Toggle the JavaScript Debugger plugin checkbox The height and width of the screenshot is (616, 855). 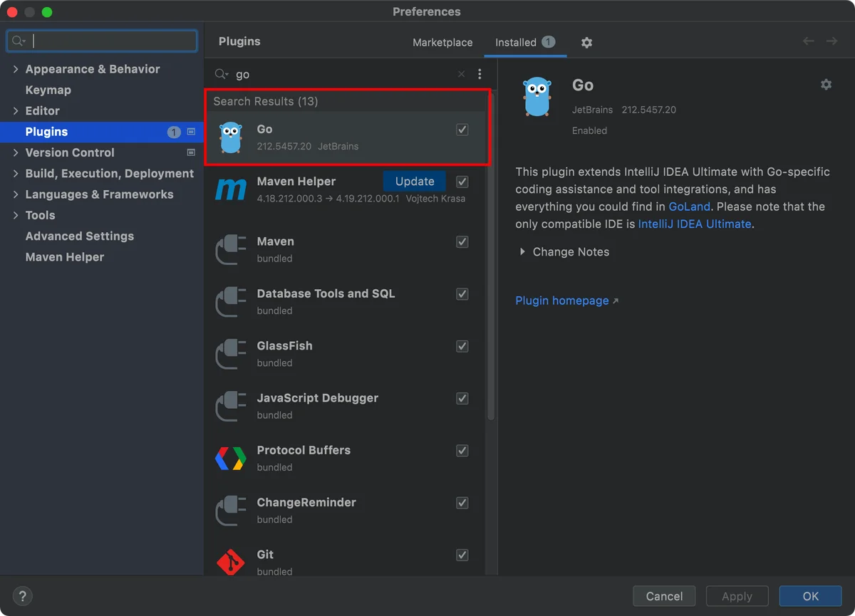coord(462,398)
